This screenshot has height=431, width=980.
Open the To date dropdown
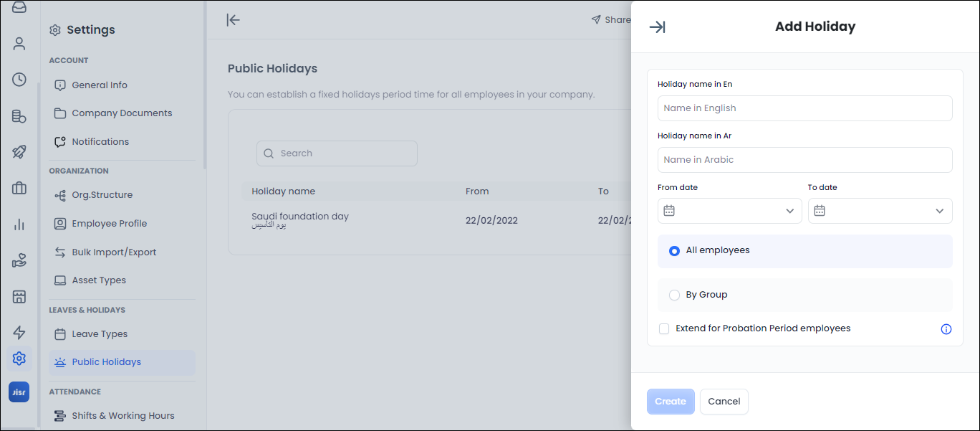click(x=880, y=211)
